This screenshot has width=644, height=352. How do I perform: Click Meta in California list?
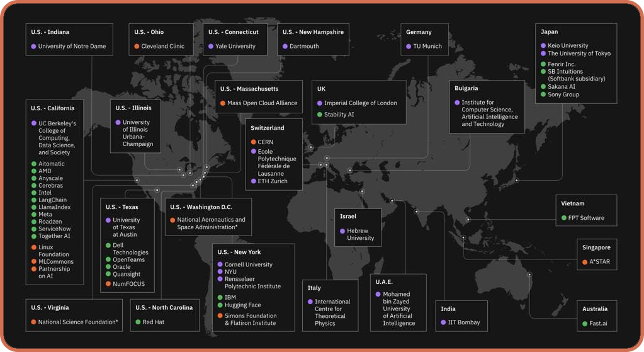[x=45, y=214]
